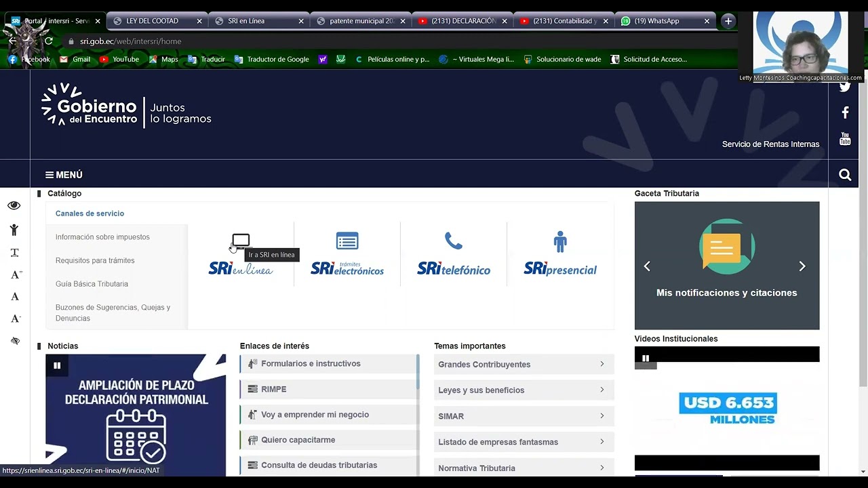Show previous Gaceta Tributaria slide
The width and height of the screenshot is (868, 488).
coord(647,266)
